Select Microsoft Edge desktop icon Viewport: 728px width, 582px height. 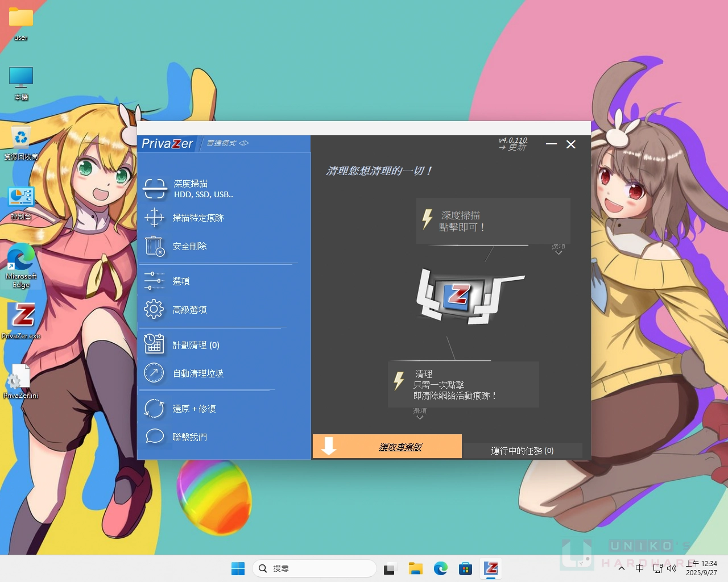click(21, 265)
